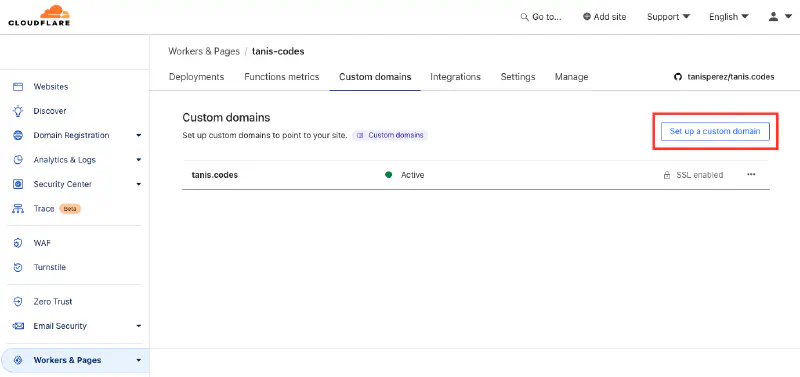Click the Cloudflare logo

39,16
